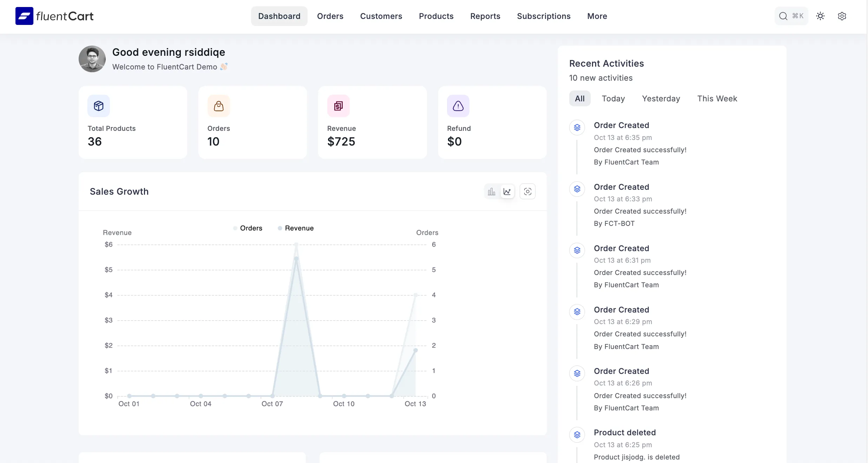Click the 'By FCT-BOT' text

614,223
